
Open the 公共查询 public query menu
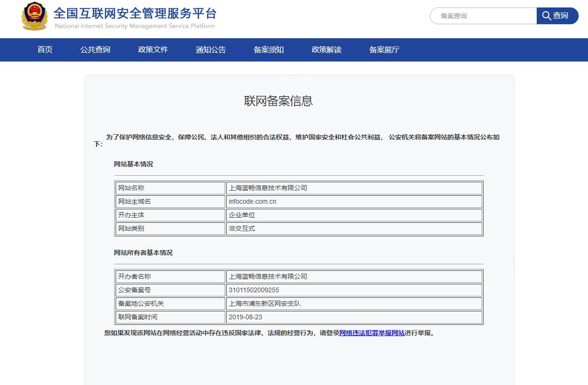[95, 50]
